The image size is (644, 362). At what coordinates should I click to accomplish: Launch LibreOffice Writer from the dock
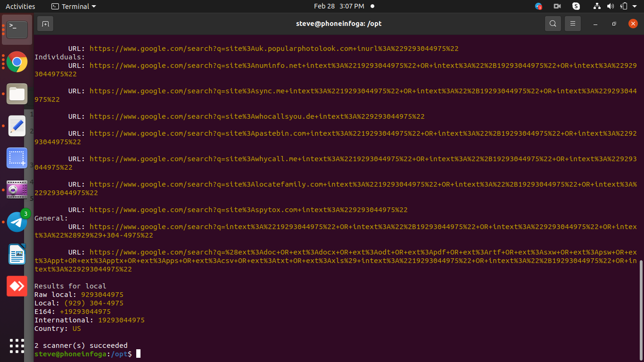(17, 254)
